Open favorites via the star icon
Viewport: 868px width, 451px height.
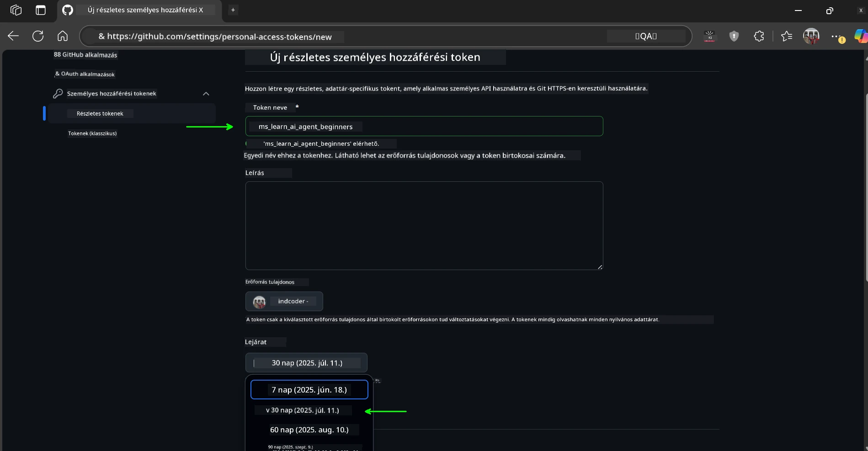pyautogui.click(x=787, y=36)
